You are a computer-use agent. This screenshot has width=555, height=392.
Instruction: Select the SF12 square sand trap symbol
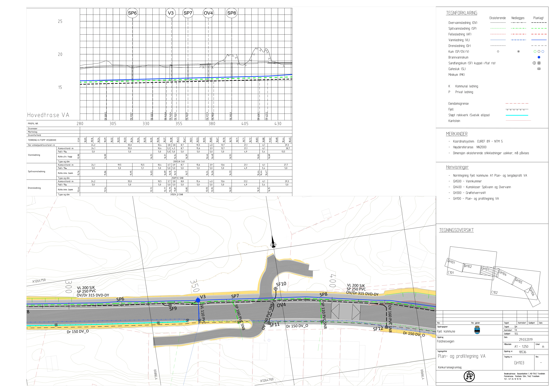click(x=386, y=327)
